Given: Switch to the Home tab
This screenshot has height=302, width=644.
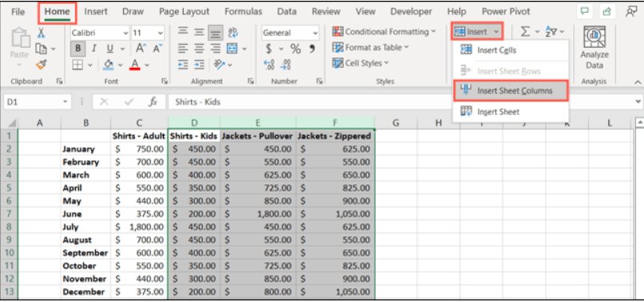Looking at the screenshot, I should coord(57,12).
